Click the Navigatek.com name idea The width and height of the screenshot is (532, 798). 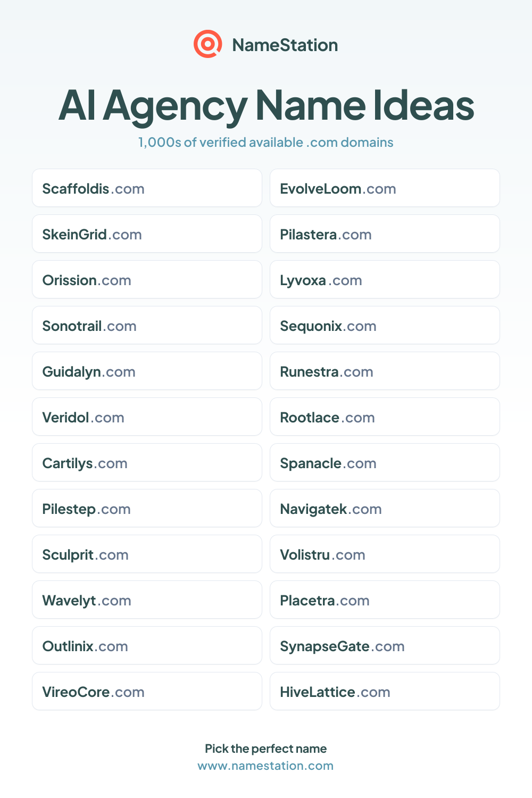(x=385, y=508)
